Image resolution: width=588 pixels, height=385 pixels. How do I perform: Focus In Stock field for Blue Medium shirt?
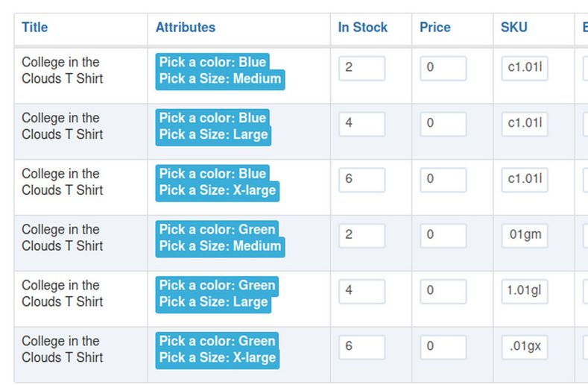pos(362,69)
